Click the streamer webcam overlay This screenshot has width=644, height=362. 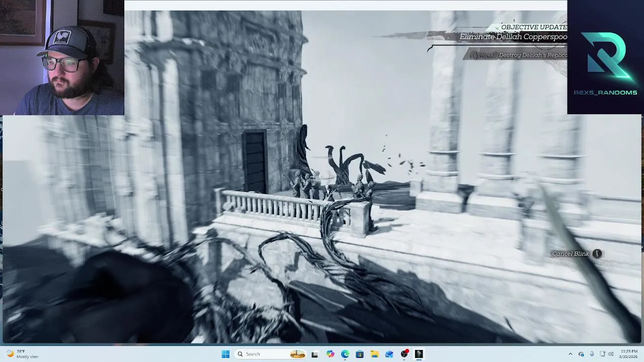click(62, 57)
